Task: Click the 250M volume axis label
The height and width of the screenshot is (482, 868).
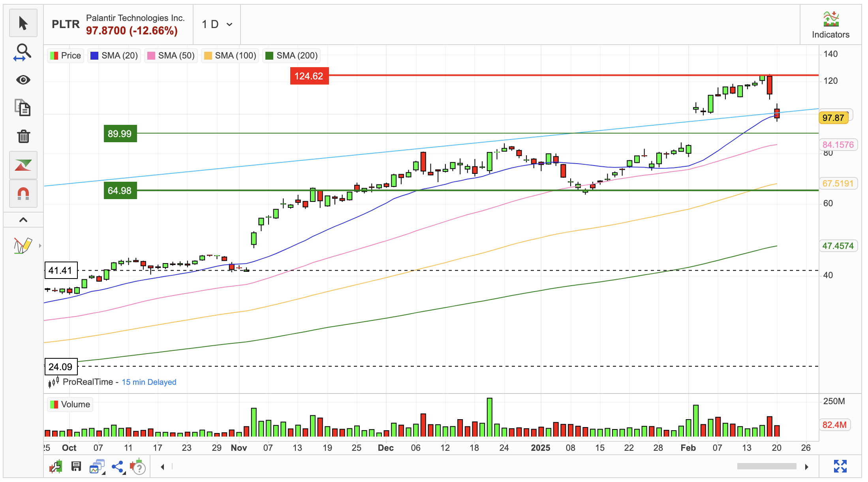Action: [x=834, y=401]
